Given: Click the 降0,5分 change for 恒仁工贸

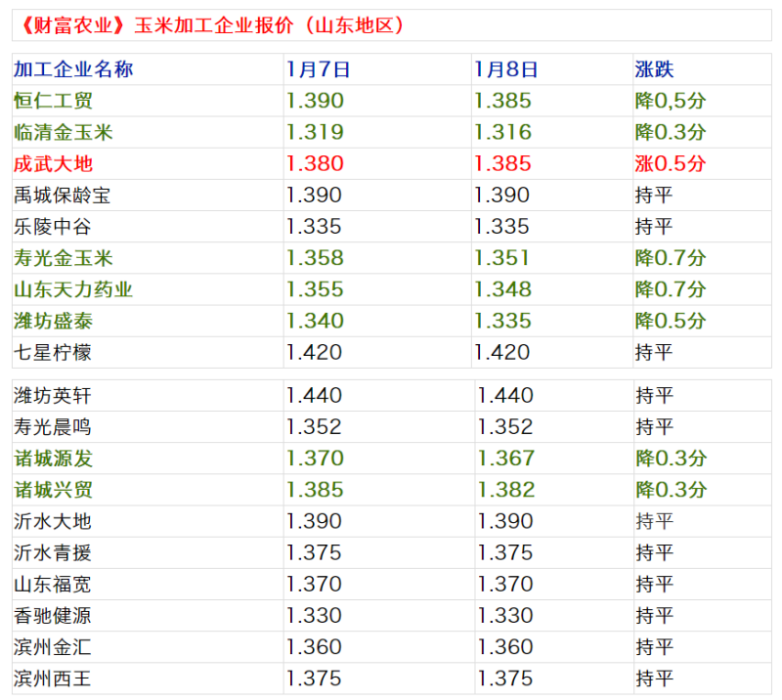Looking at the screenshot, I should pyautogui.click(x=671, y=101).
